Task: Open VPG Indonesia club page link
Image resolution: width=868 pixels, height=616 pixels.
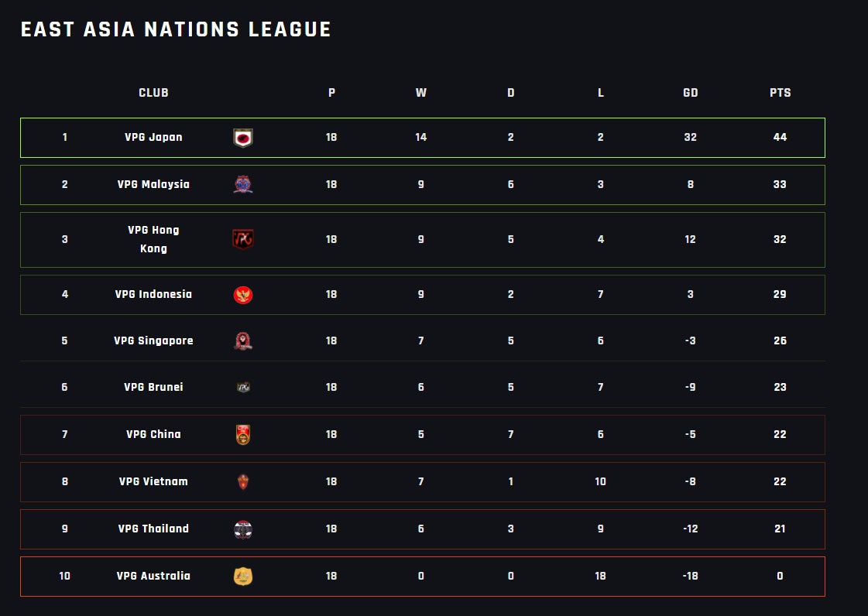Action: (x=153, y=295)
